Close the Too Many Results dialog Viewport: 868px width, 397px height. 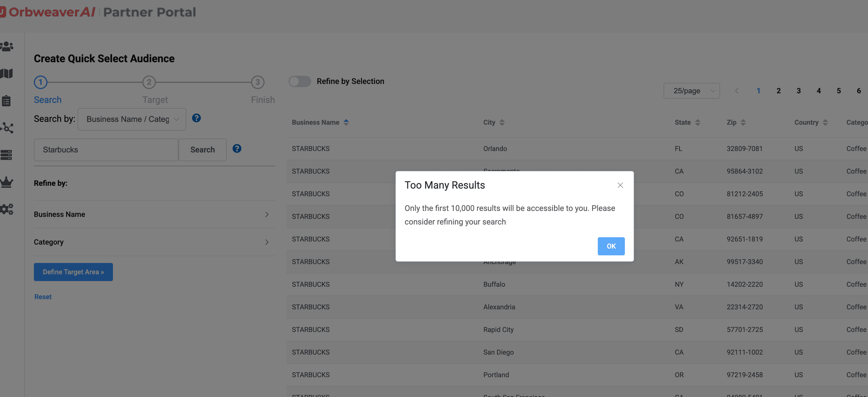[x=620, y=185]
